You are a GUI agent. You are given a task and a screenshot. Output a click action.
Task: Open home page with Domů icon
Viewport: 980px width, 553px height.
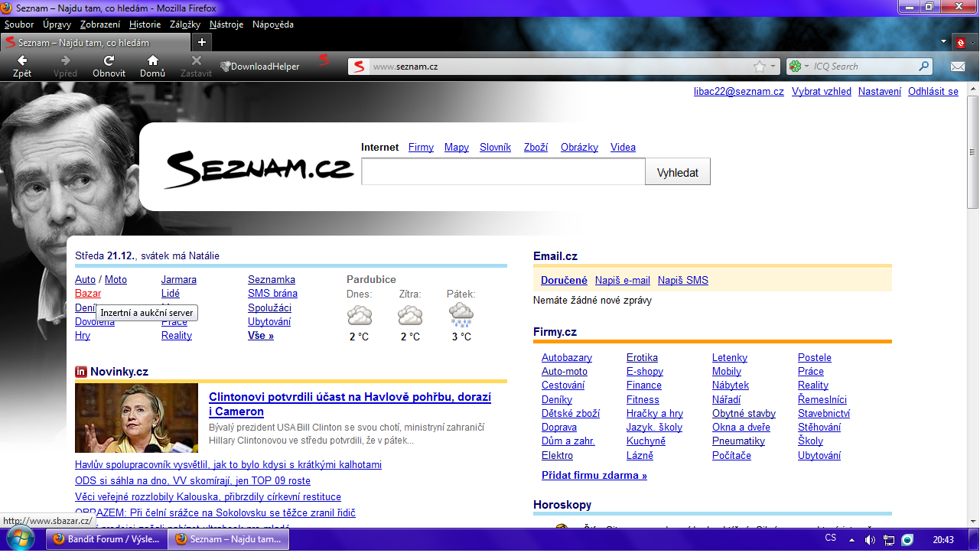tap(152, 66)
